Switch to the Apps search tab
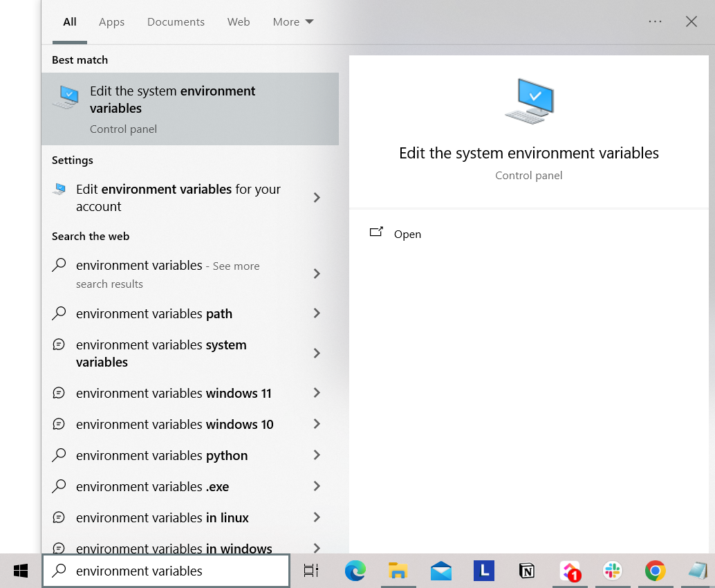This screenshot has height=588, width=715. pyautogui.click(x=111, y=21)
